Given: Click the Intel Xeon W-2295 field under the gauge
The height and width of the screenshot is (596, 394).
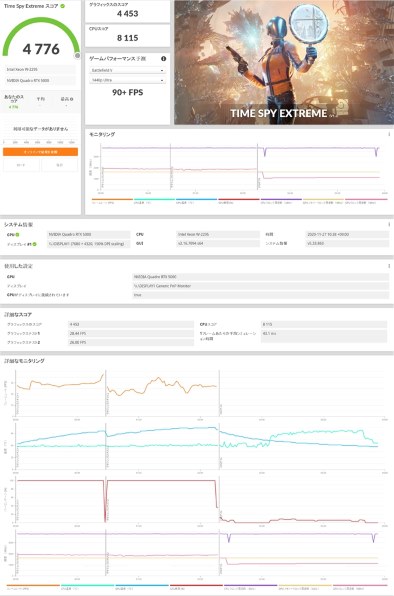Looking at the screenshot, I should point(40,70).
